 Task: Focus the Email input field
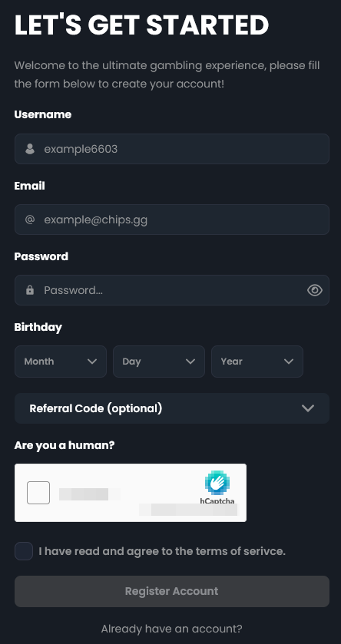point(172,220)
